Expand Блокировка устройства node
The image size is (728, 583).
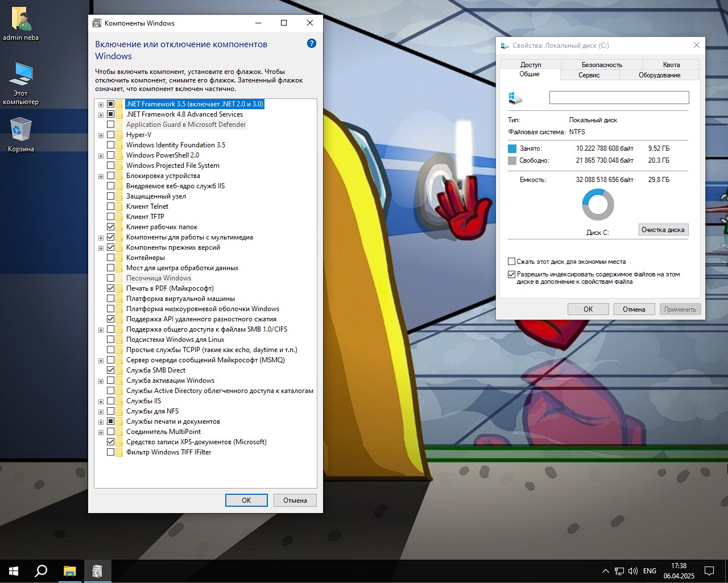tap(101, 176)
